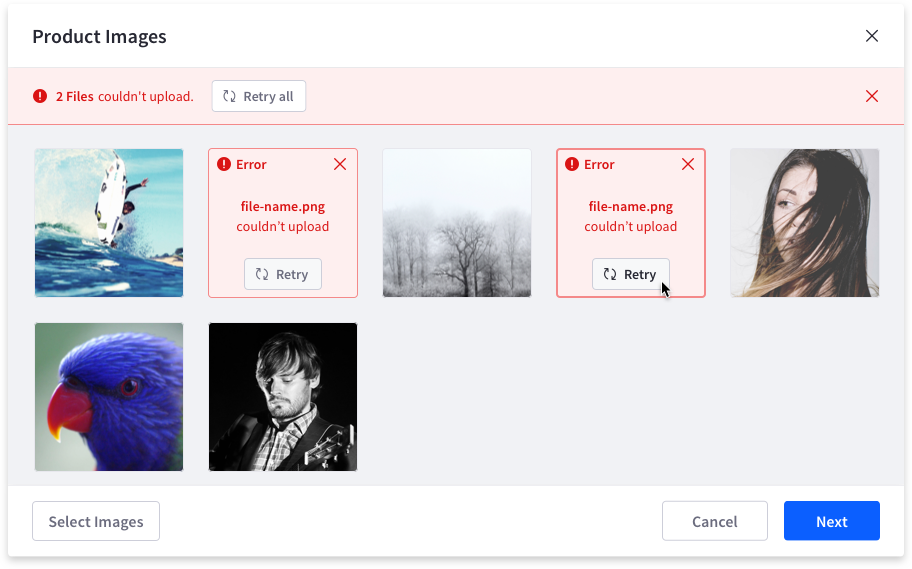This screenshot has height=569, width=912.
Task: Cancel the image upload dialog
Action: 714,521
